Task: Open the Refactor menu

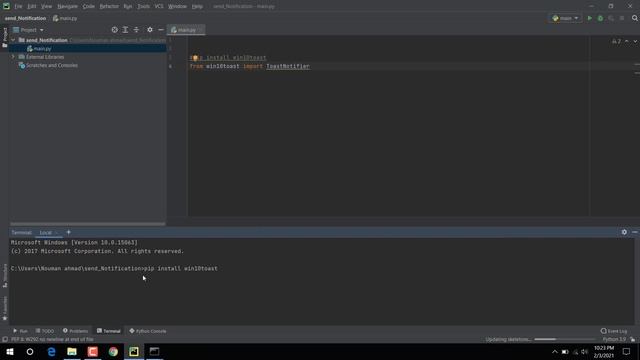Action: [x=109, y=7]
